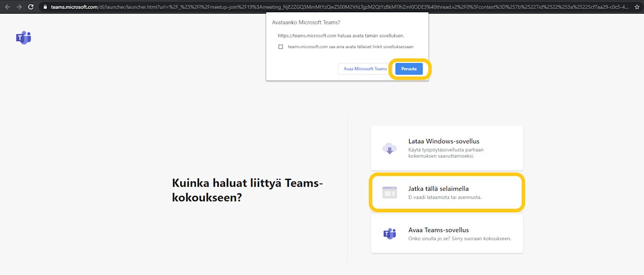The image size is (644, 275).
Task: Tick the always-allow teams.microsoft.com links checkbox
Action: (x=281, y=47)
